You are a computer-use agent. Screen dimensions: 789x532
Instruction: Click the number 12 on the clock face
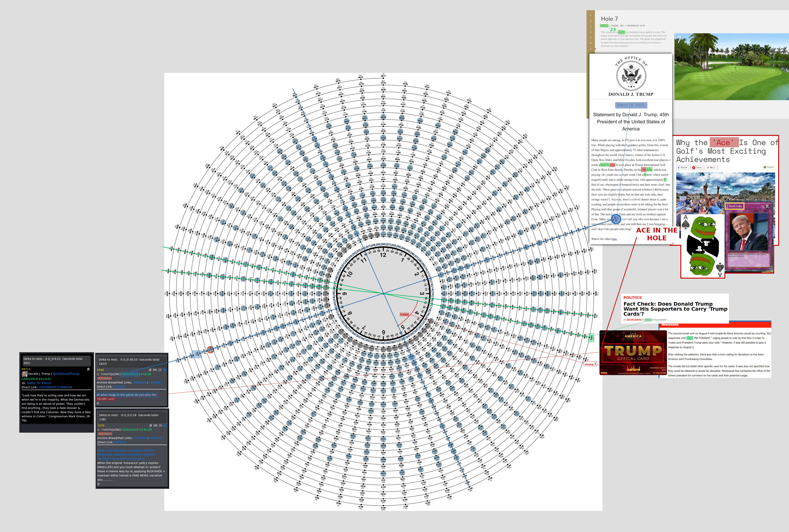point(383,255)
